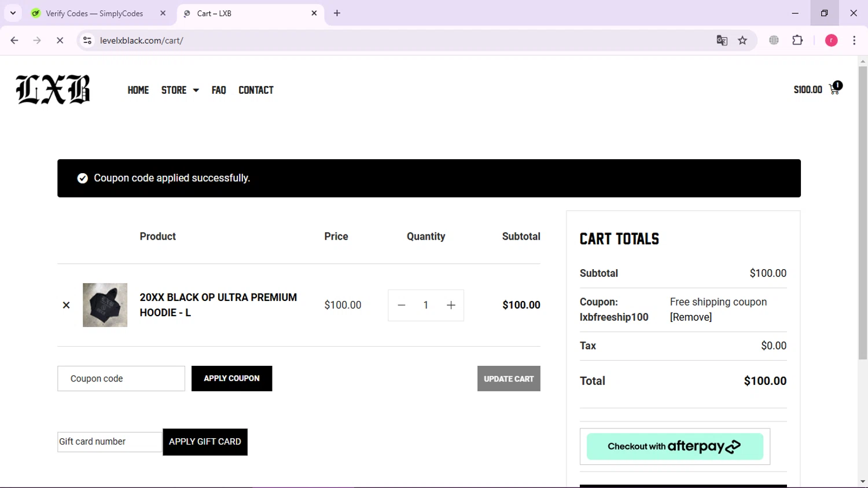Go to HOME page
Image resolution: width=868 pixels, height=488 pixels.
(x=138, y=90)
